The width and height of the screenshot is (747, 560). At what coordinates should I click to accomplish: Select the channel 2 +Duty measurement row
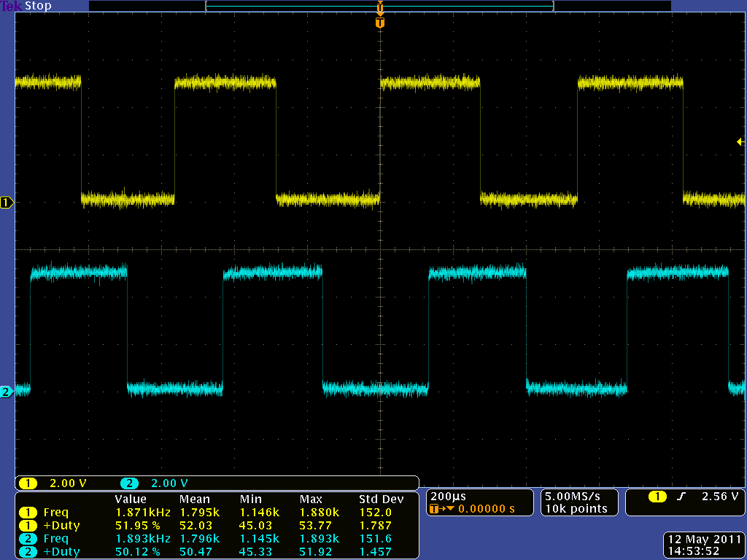61,552
